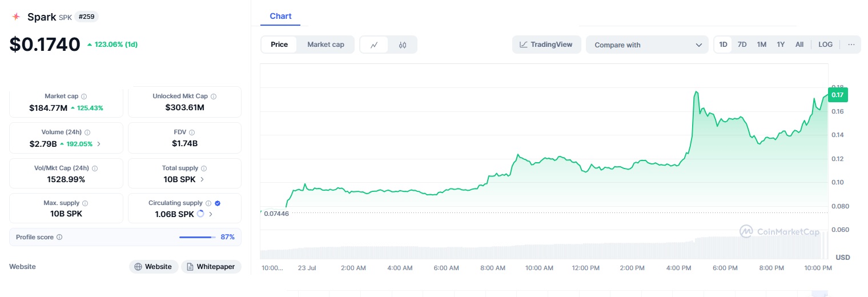868x297 pixels.
Task: Click the 0.07446 opening price label
Action: click(x=276, y=213)
